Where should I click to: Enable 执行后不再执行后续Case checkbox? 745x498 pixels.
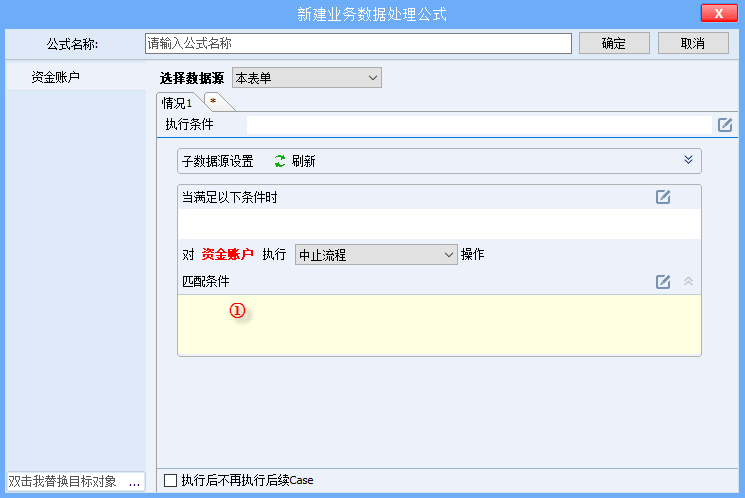coord(170,480)
